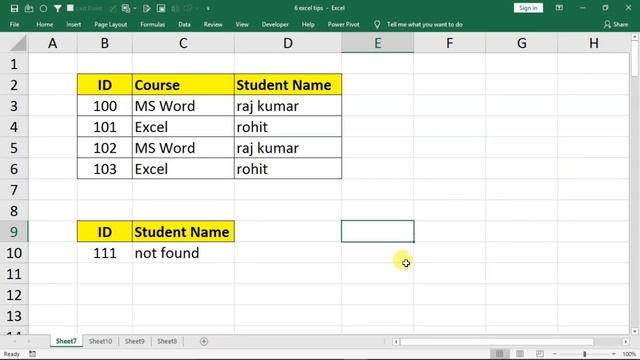Viewport: 640px width, 360px height.
Task: Switch to the Insert ribbon tab
Action: [73, 24]
